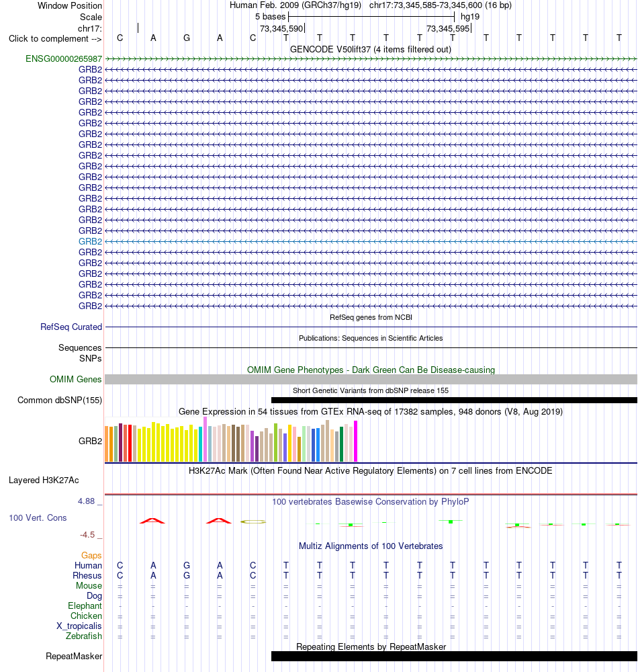The height and width of the screenshot is (672, 638).
Task: Click the Rhesus species label
Action: (87, 576)
